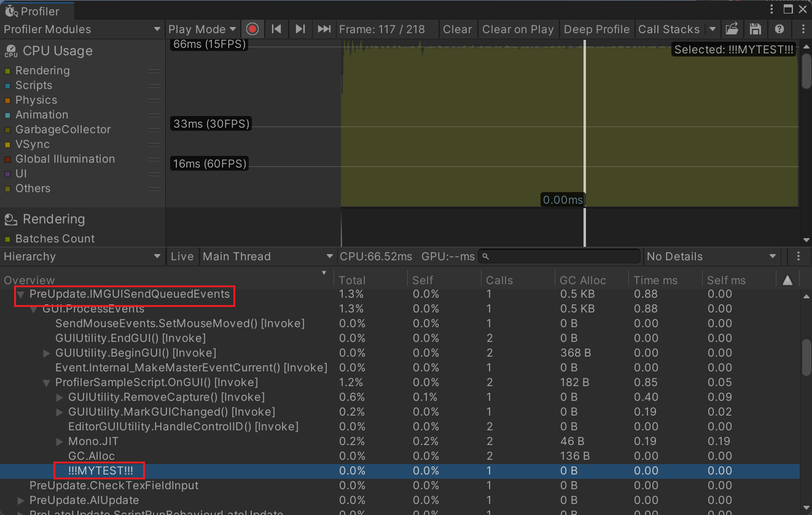Click the hierarchy list vertical scrollbar

807,357
